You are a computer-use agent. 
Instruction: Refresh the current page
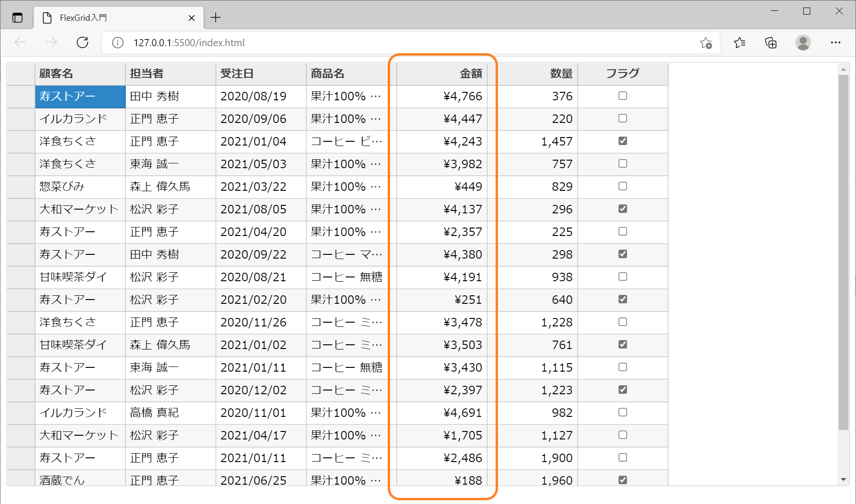point(82,43)
